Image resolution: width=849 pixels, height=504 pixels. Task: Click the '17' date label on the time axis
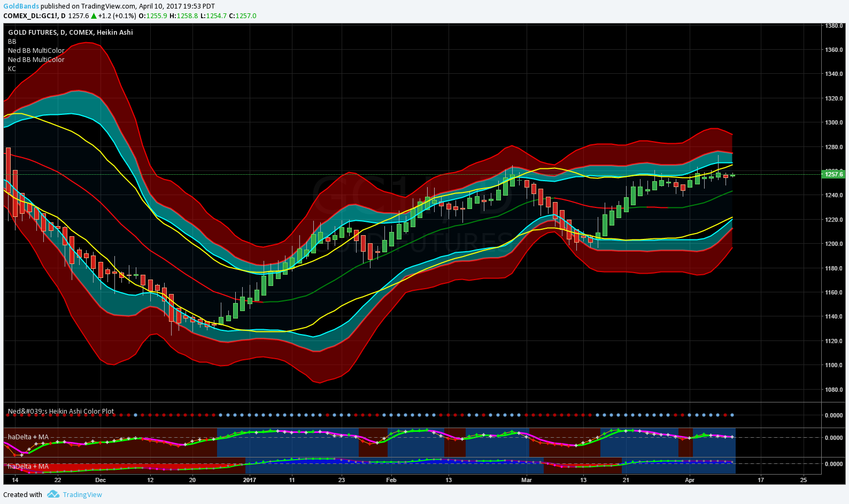[x=761, y=480]
